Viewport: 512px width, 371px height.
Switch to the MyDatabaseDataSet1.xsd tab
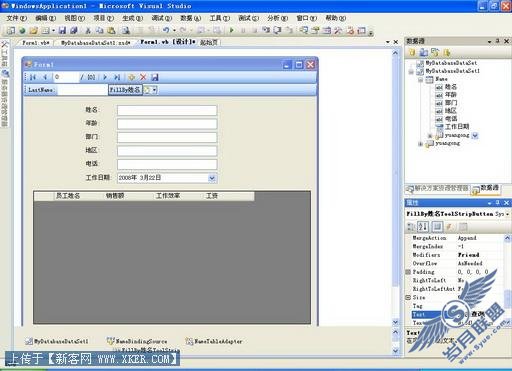click(96, 43)
